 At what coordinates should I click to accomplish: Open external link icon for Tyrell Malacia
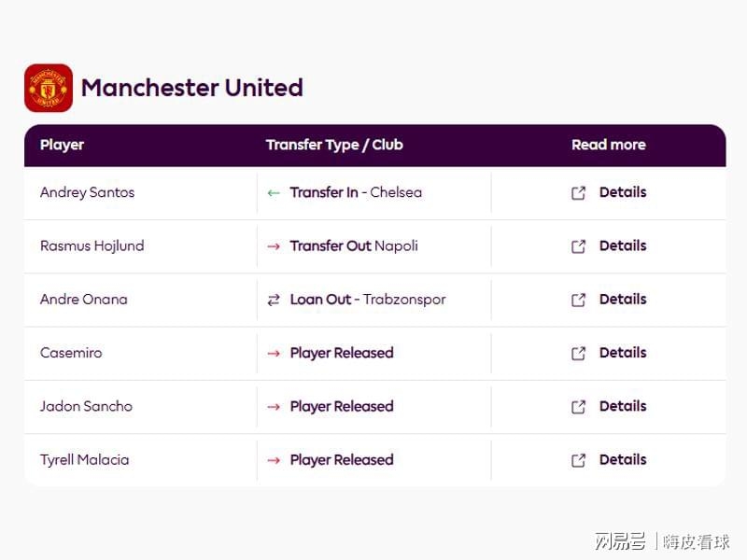coord(578,460)
